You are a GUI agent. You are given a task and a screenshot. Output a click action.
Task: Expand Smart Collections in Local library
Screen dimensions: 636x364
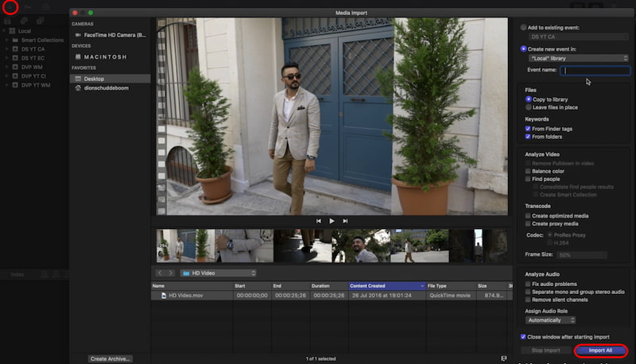click(7, 40)
